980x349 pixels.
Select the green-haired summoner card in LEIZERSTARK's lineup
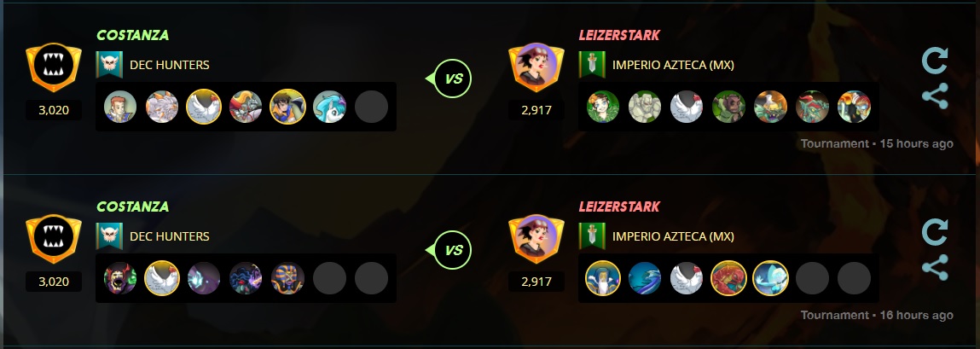pos(603,107)
